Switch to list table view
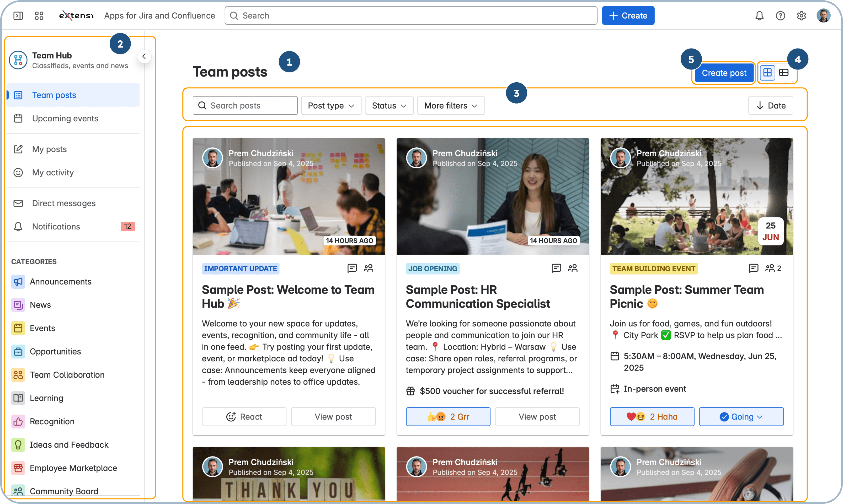The image size is (843, 504). 784,73
